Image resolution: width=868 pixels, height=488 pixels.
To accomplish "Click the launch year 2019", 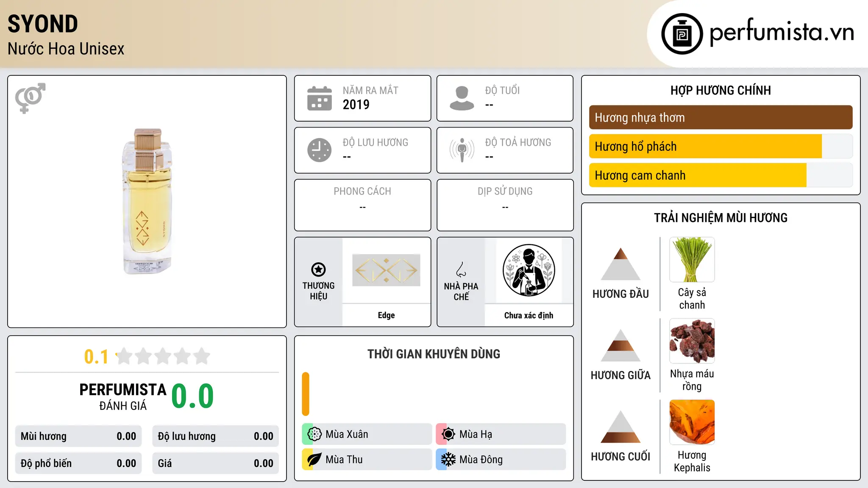I will pyautogui.click(x=356, y=105).
